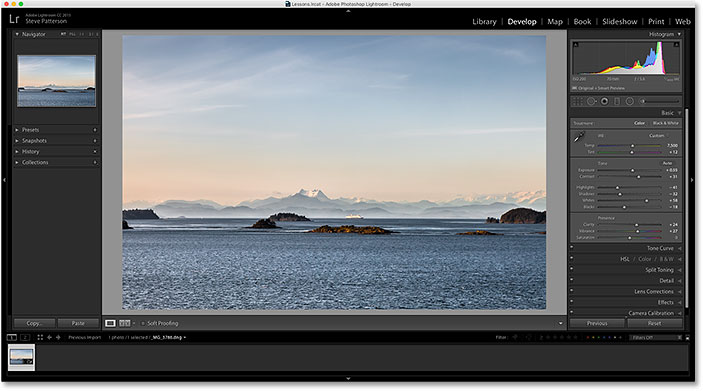Set Treatment to Black & White
Screen dimensions: 703x391
665,123
